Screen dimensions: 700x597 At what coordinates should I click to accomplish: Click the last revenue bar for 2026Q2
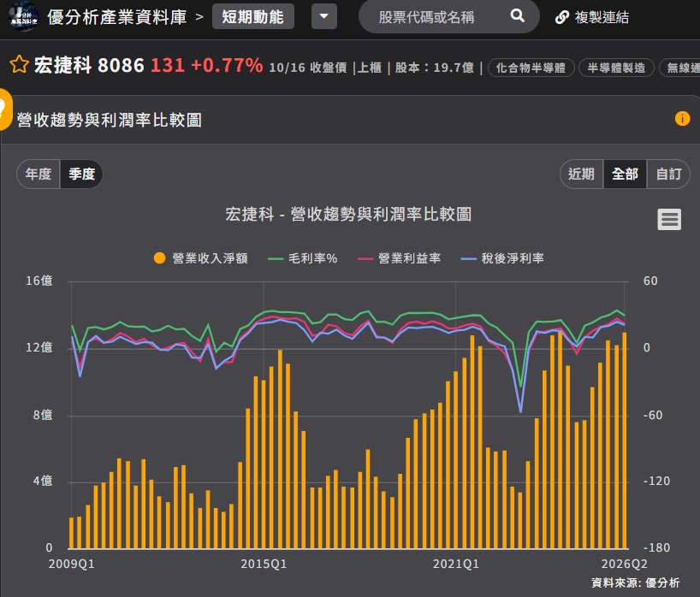pos(625,440)
